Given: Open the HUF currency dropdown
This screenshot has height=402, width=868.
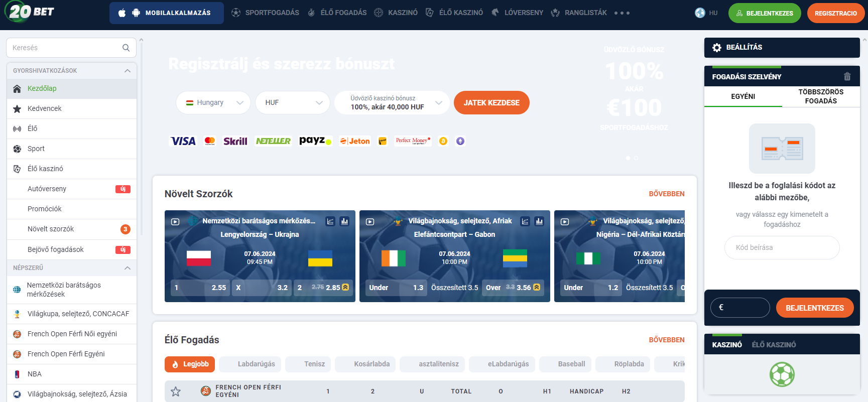Looking at the screenshot, I should [293, 102].
